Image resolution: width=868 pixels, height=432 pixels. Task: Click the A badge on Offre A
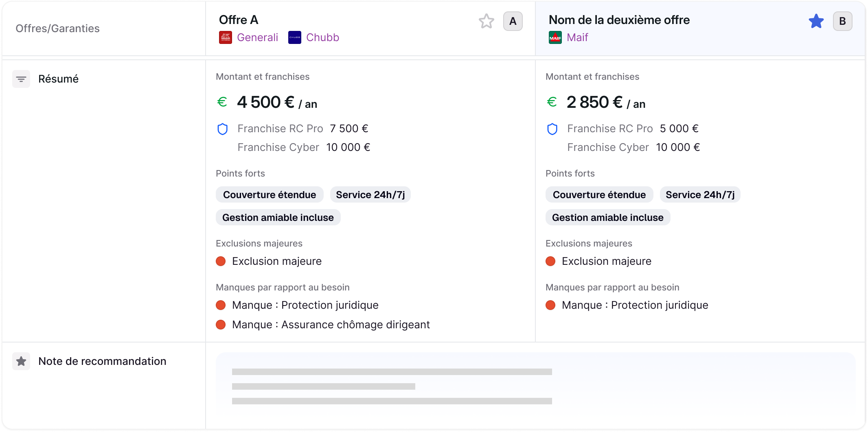(513, 21)
